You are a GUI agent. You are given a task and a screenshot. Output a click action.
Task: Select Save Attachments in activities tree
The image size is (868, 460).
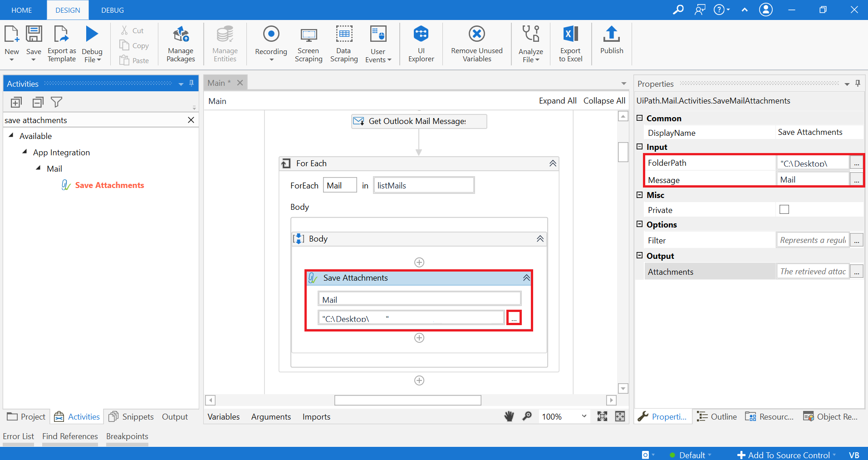coord(109,185)
